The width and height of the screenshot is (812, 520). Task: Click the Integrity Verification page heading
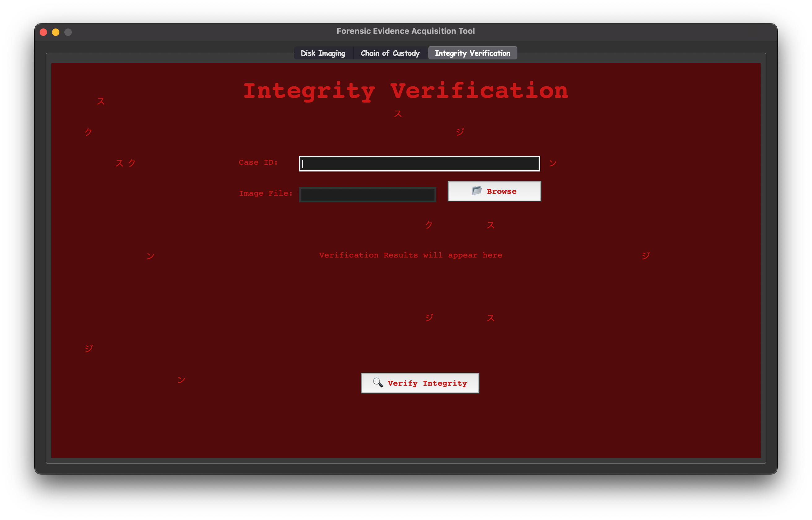point(406,90)
